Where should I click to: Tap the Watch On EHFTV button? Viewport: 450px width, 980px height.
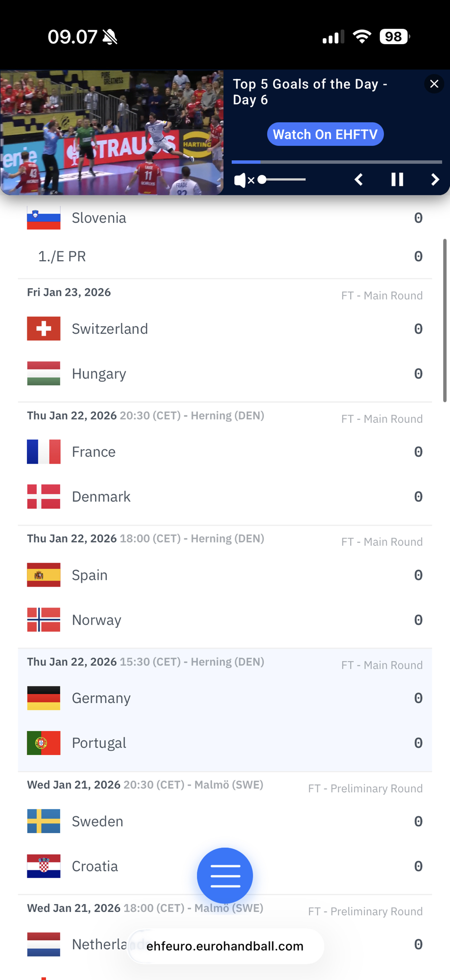coord(325,134)
